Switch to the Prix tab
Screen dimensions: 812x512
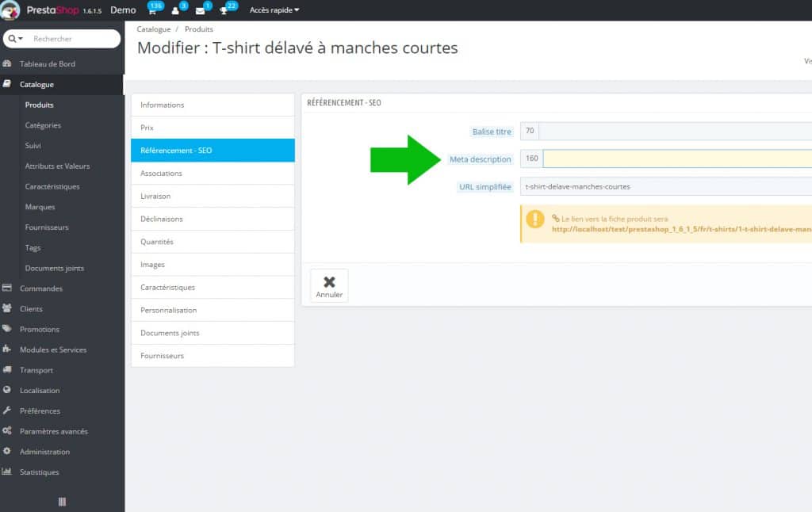tap(213, 128)
